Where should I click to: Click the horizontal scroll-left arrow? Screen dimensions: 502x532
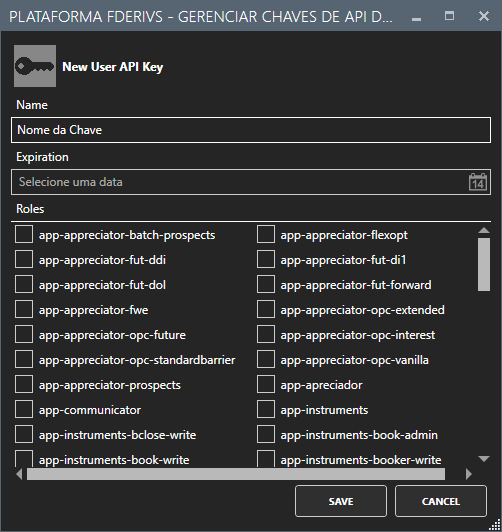click(19, 474)
